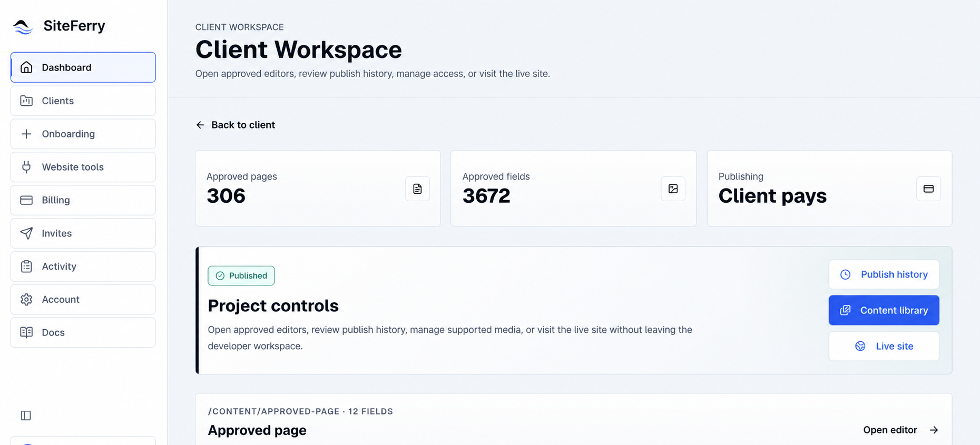Click the image icon in Approved fields card
Image resolution: width=980 pixels, height=445 pixels.
click(x=673, y=189)
